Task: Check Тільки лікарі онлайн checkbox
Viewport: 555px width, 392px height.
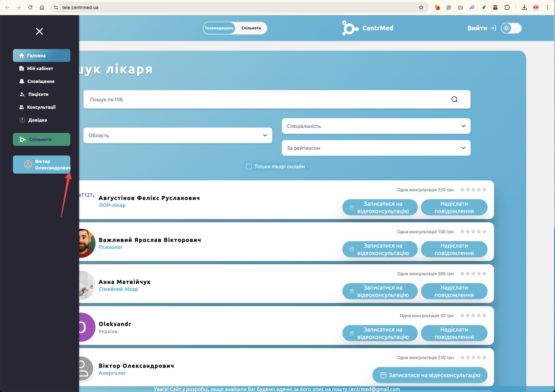Action: (249, 166)
